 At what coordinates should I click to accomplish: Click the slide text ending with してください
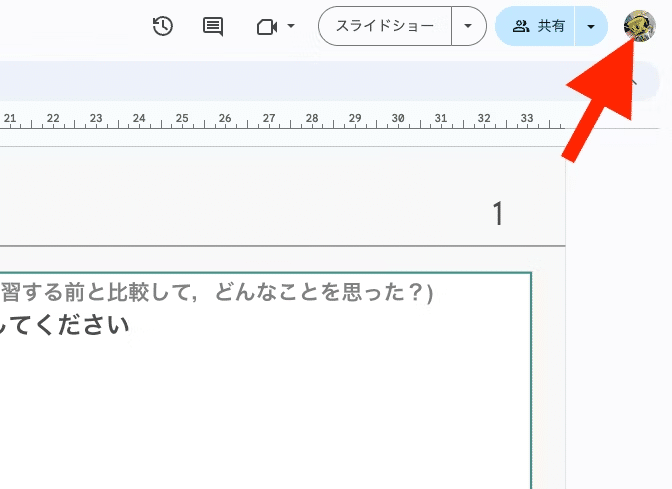click(64, 325)
